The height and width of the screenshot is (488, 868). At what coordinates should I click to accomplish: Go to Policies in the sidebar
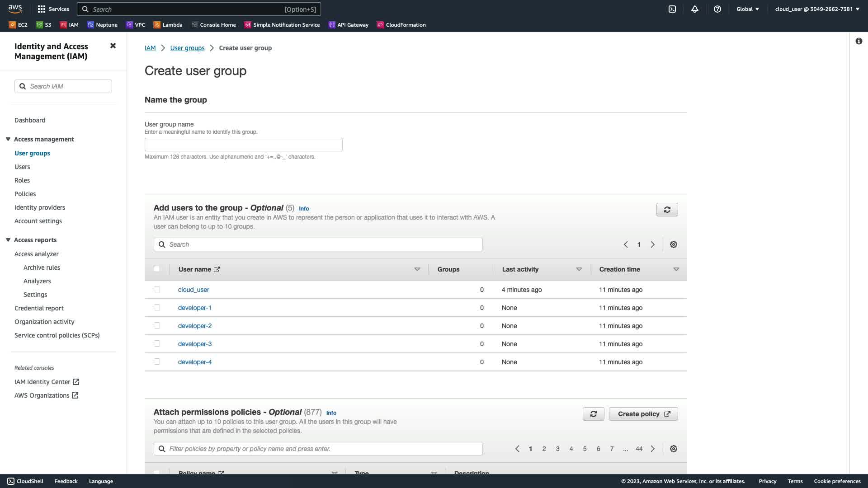[x=25, y=194]
